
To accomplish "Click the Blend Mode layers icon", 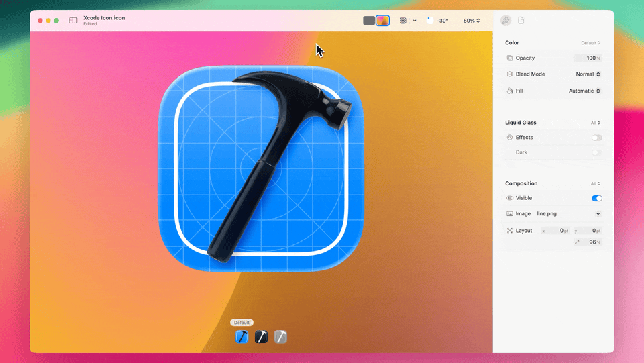I will pos(510,74).
